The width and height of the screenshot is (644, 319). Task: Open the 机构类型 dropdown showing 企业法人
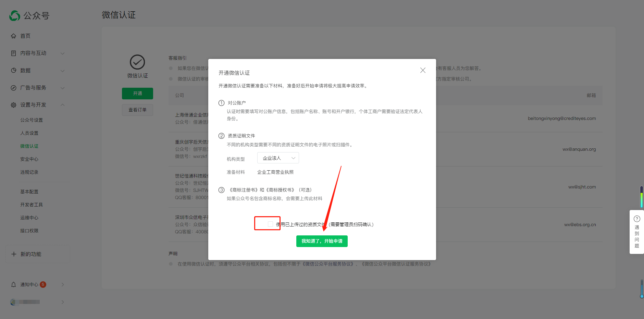click(x=278, y=158)
